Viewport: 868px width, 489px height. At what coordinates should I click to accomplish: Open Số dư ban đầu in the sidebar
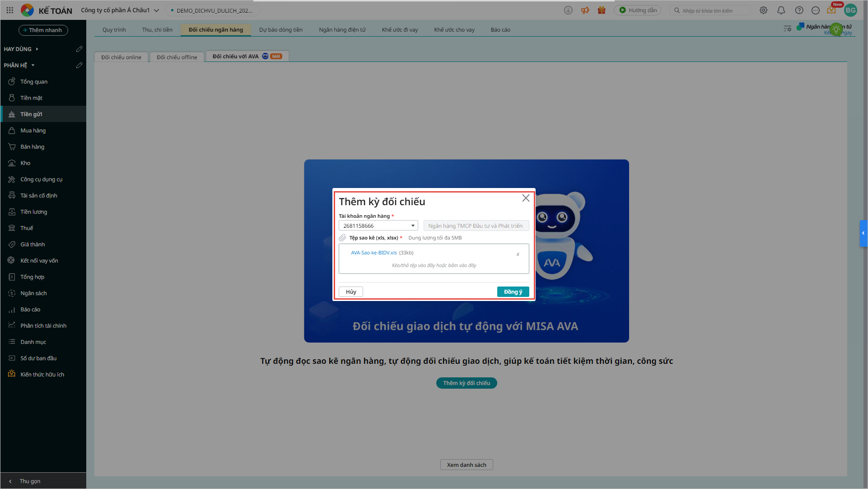[43, 358]
